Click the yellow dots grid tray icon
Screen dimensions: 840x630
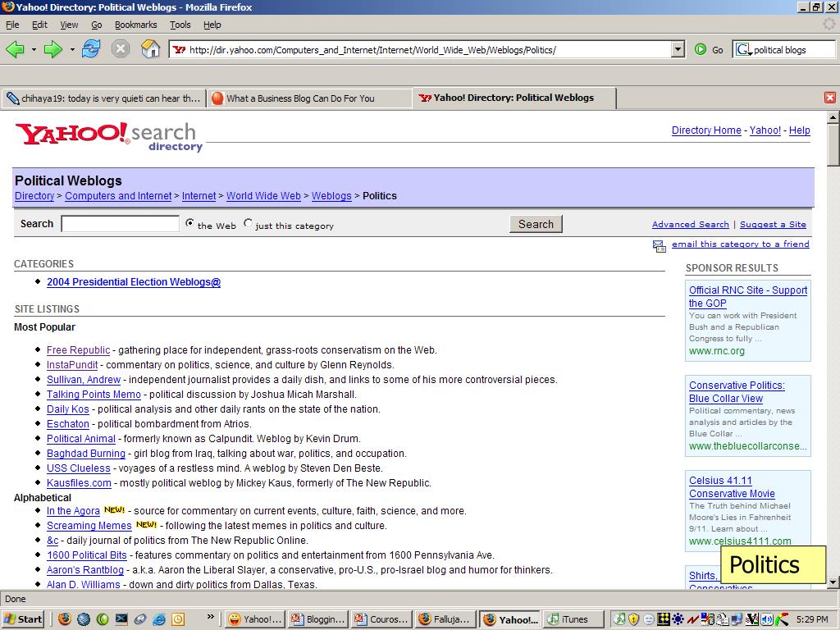(x=664, y=619)
